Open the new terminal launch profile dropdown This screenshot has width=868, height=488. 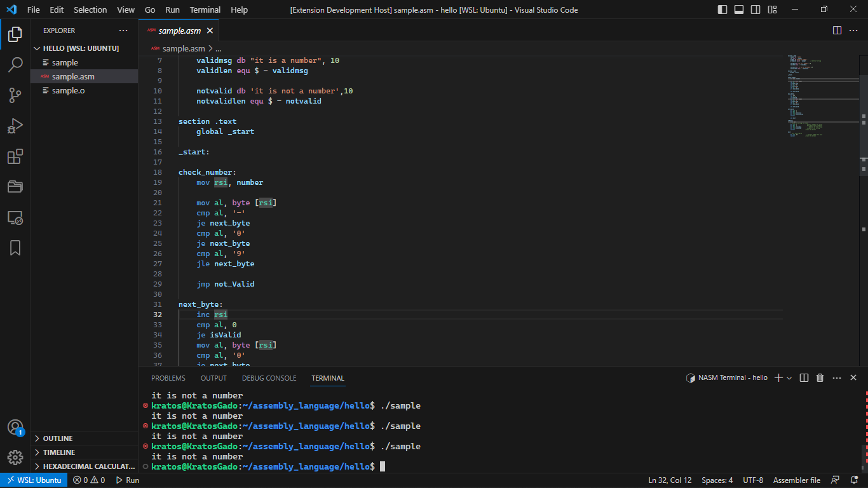click(789, 377)
